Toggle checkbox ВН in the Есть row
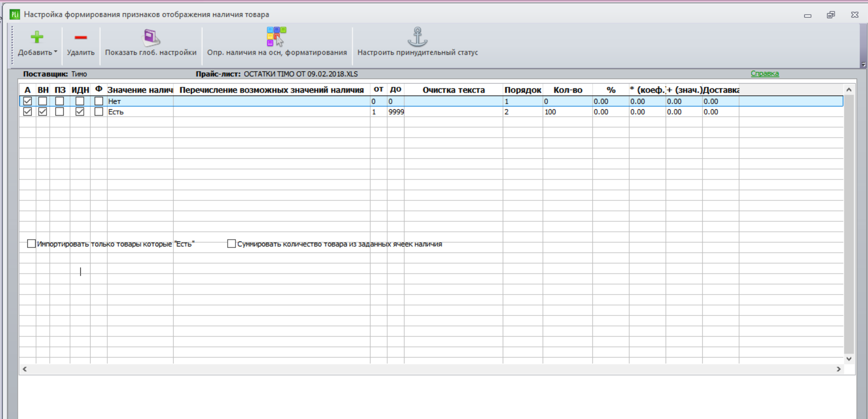 coord(43,111)
